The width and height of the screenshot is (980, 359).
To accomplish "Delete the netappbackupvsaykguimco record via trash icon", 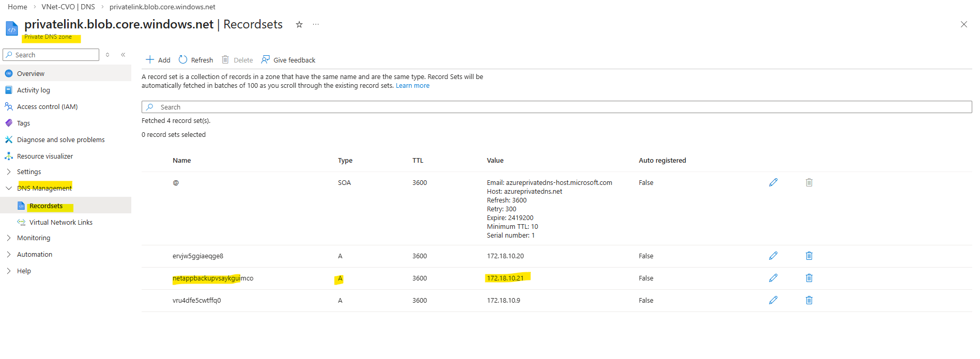I will click(x=809, y=278).
